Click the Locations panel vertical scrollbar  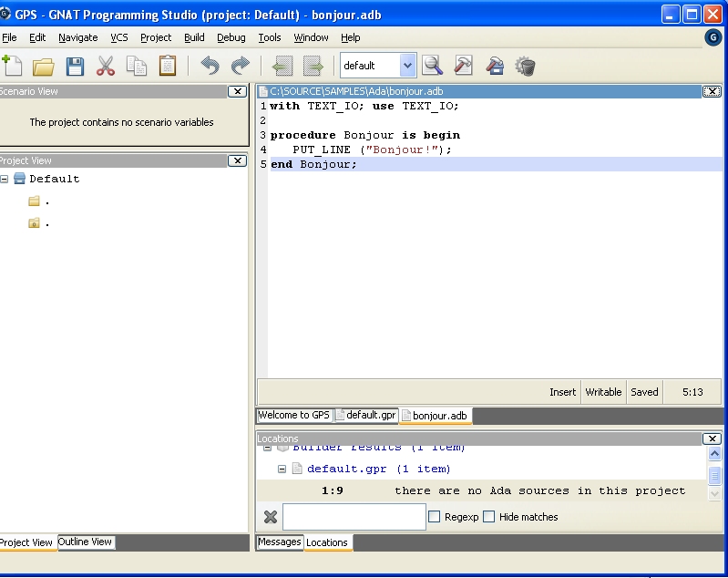point(714,474)
